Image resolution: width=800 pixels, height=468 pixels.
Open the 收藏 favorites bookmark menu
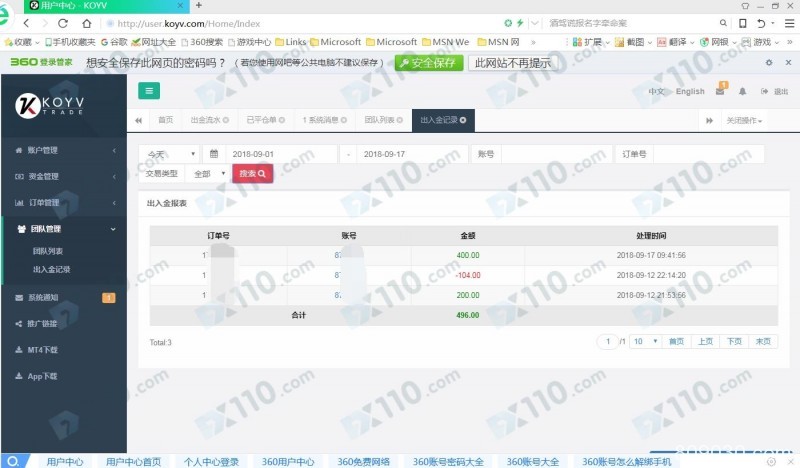[21, 42]
